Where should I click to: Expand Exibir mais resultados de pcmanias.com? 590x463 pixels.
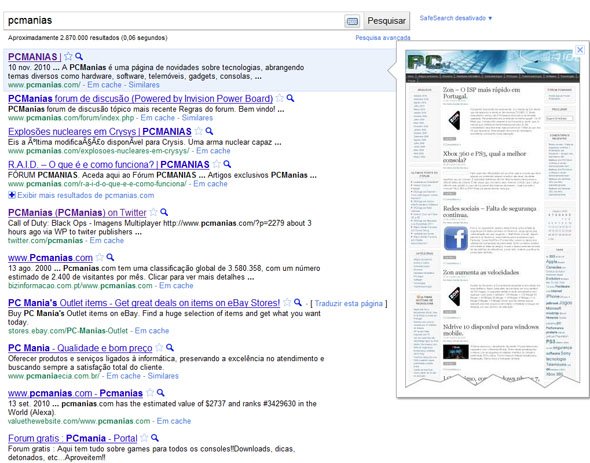(x=81, y=195)
